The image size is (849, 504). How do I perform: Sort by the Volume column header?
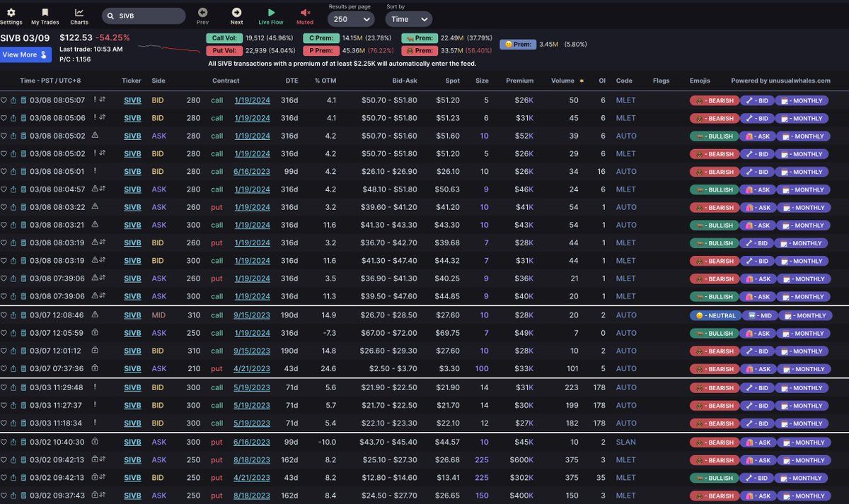562,81
